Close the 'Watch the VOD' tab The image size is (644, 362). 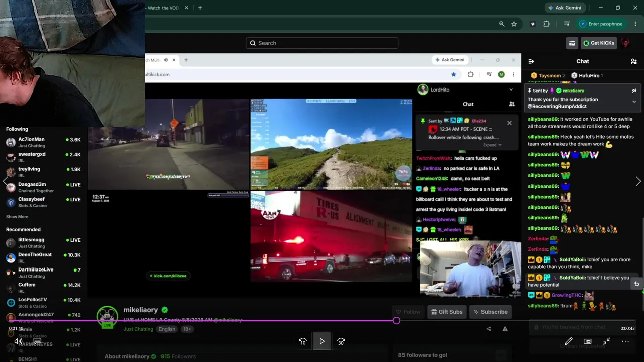pyautogui.click(x=187, y=8)
